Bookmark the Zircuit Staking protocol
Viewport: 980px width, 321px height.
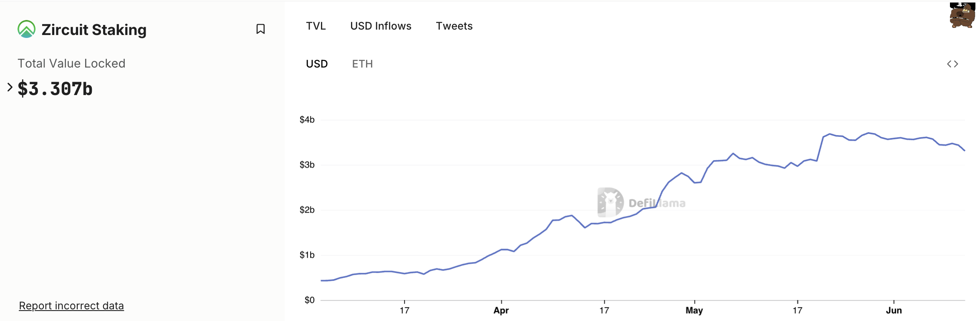260,29
